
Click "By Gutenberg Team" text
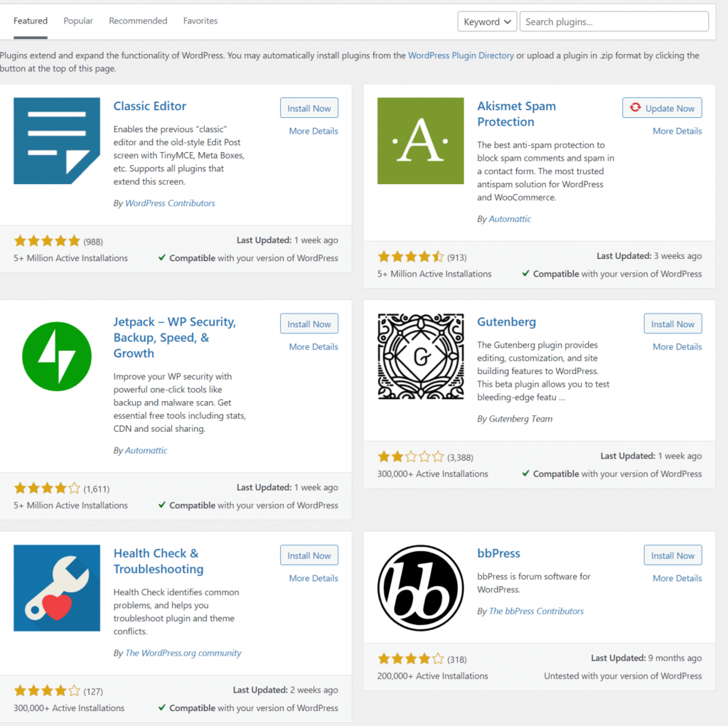pyautogui.click(x=515, y=419)
